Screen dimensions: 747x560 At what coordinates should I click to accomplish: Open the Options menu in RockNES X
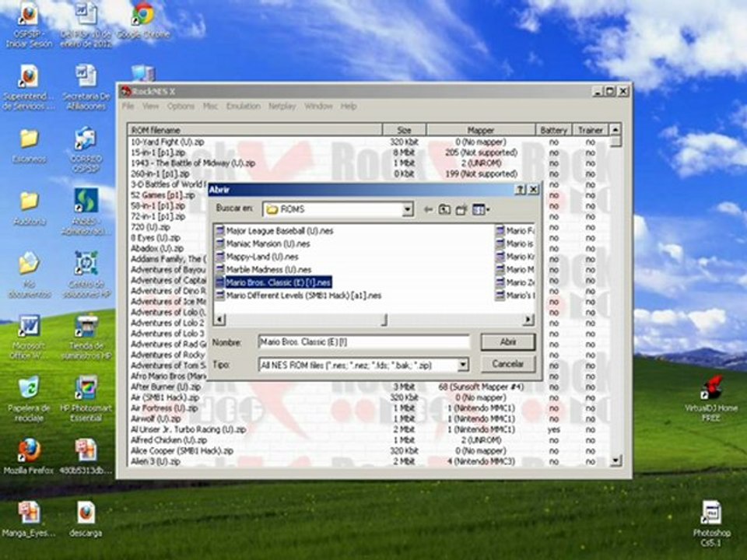pyautogui.click(x=181, y=107)
